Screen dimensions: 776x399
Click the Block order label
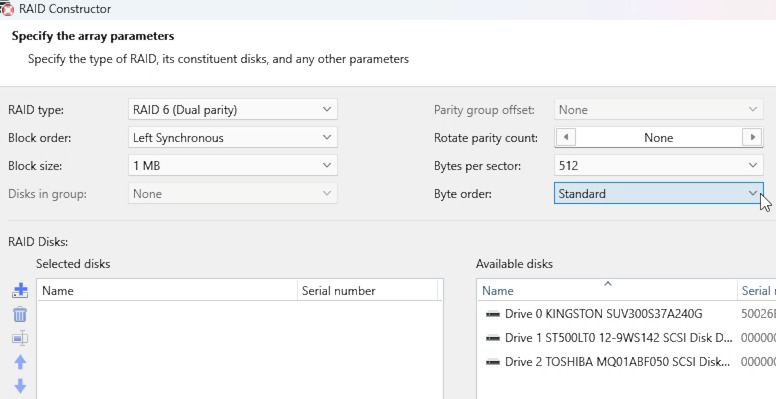40,138
